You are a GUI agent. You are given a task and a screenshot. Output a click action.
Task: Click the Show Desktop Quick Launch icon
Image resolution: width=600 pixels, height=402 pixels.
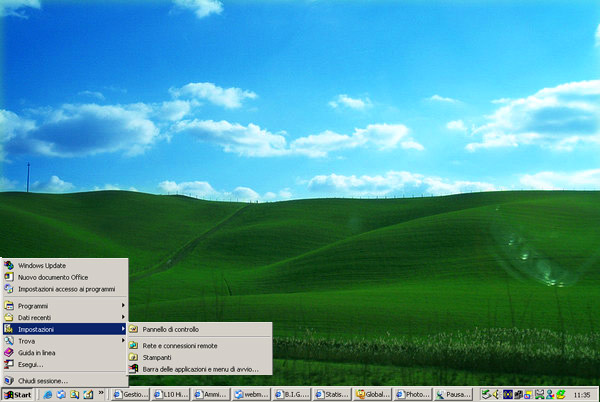click(88, 394)
